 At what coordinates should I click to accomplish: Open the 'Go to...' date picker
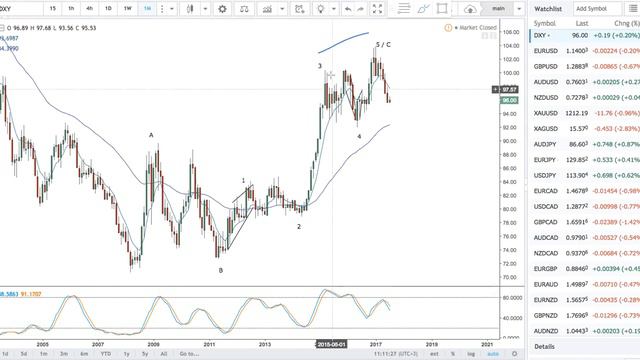(189, 354)
